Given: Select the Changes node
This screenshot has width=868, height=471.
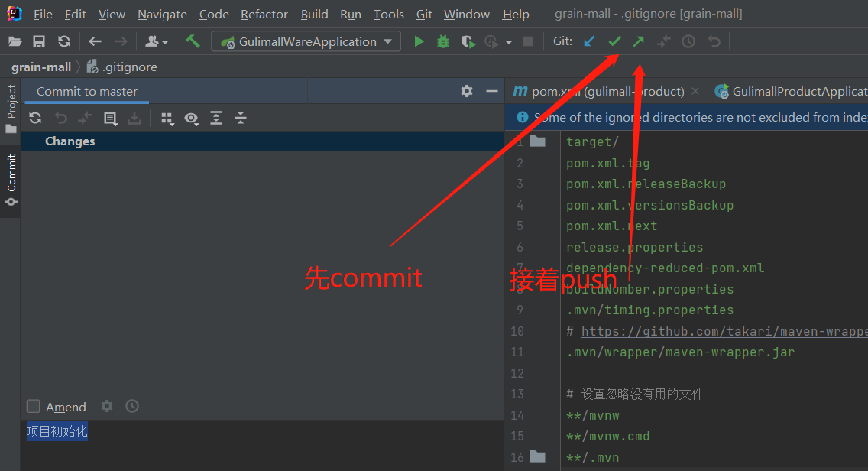Looking at the screenshot, I should click(262, 141).
